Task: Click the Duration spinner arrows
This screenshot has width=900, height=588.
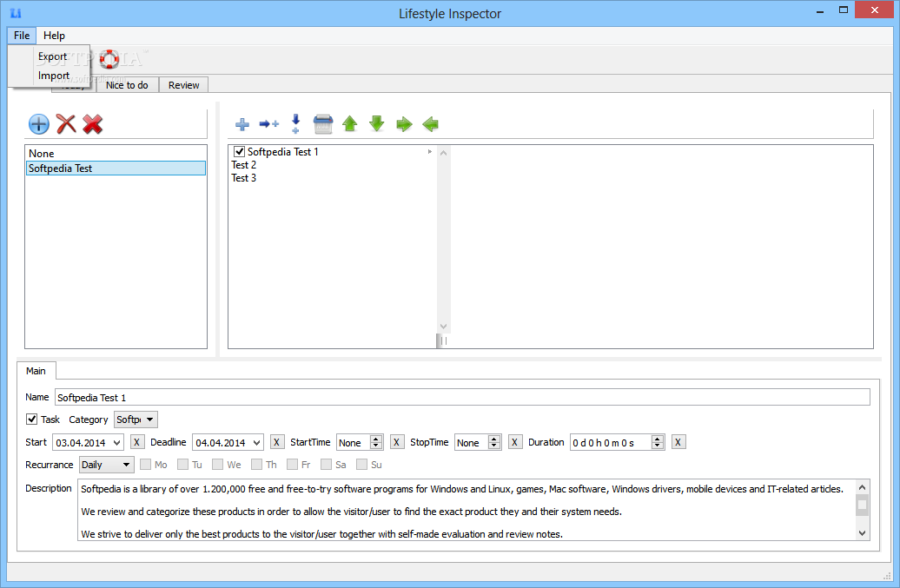Action: point(658,442)
